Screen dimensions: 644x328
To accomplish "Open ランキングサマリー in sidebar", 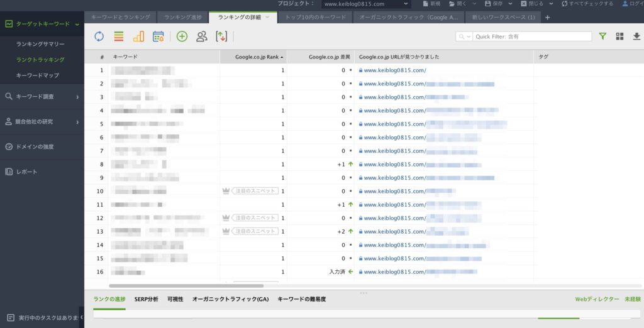I will pyautogui.click(x=40, y=44).
